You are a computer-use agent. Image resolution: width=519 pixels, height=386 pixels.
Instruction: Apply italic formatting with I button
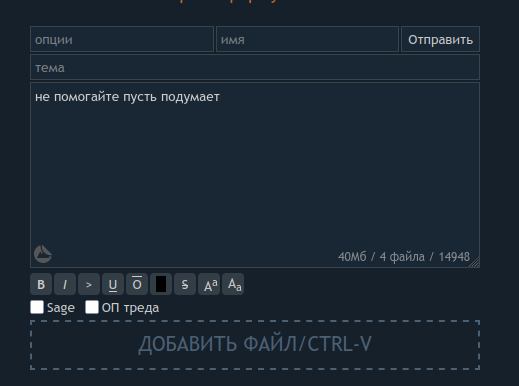(65, 284)
